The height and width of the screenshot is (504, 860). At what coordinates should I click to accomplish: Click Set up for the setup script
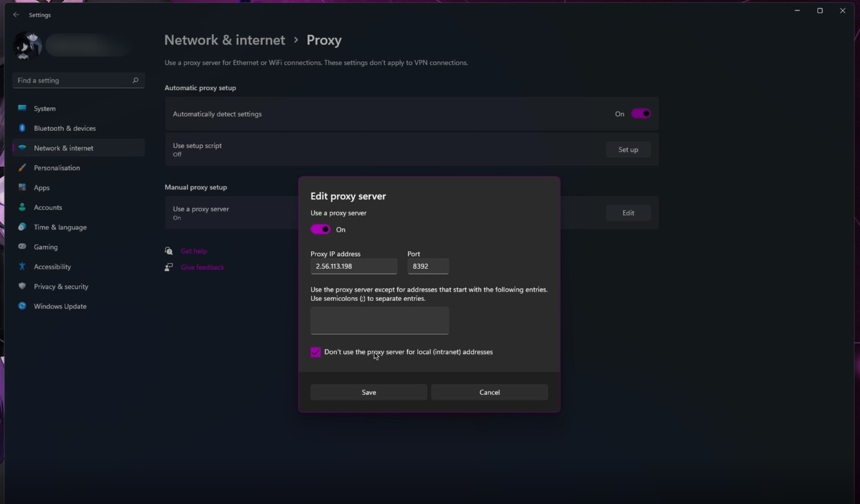[x=628, y=150]
